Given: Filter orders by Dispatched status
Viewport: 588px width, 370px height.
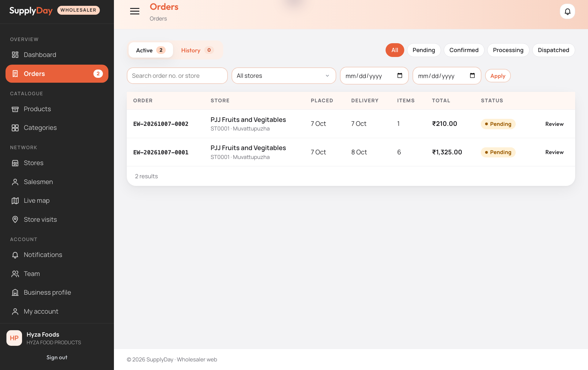Looking at the screenshot, I should pos(553,50).
